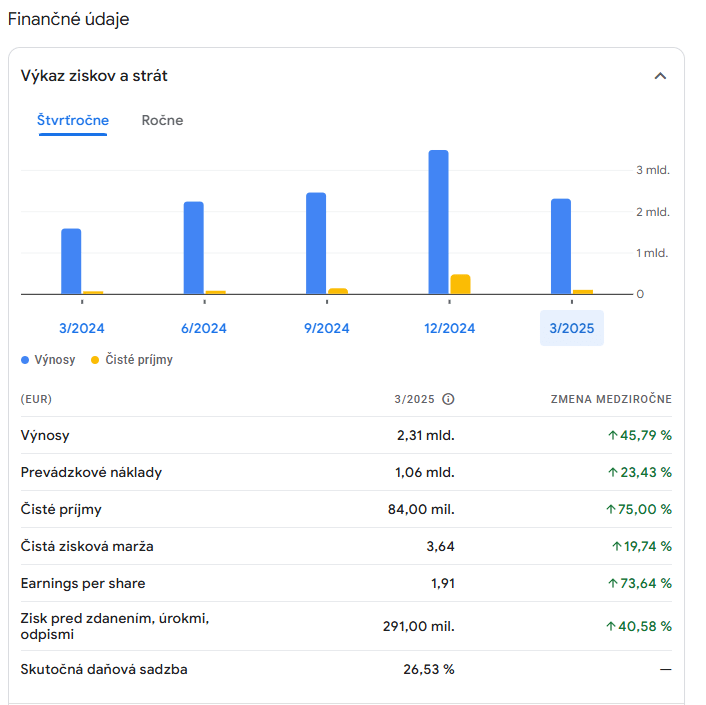Image resolution: width=706 pixels, height=705 pixels.
Task: Click the blue revenue bar for 3/2025
Action: point(561,246)
